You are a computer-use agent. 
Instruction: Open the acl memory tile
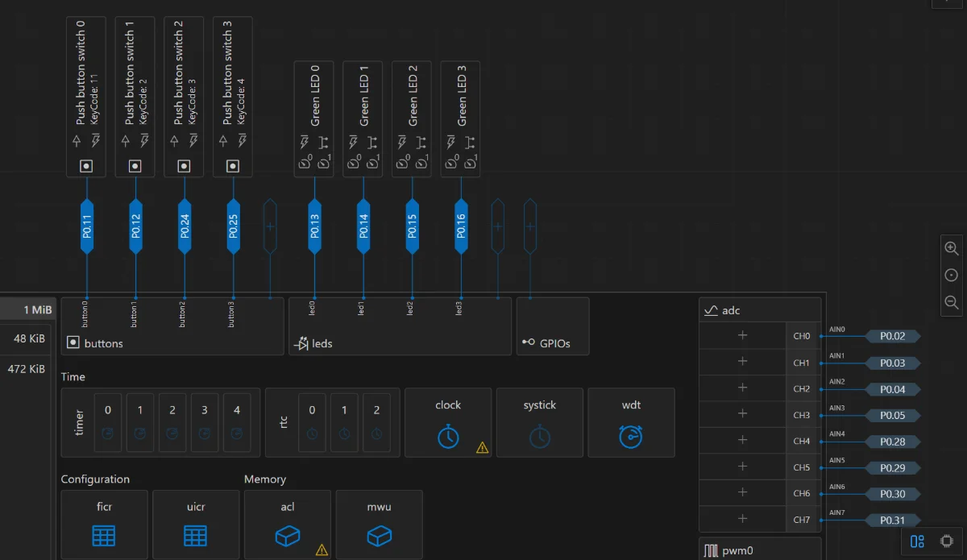[x=288, y=525]
